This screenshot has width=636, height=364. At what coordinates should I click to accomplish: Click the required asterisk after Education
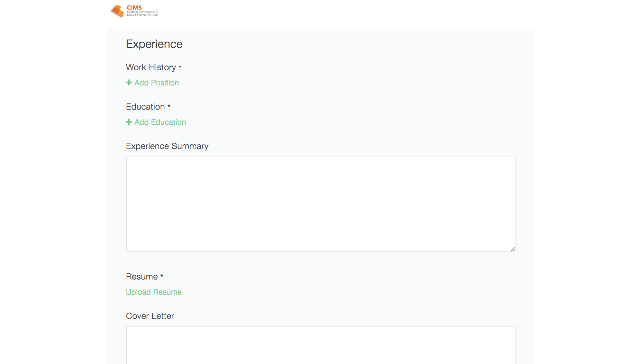[x=169, y=107]
